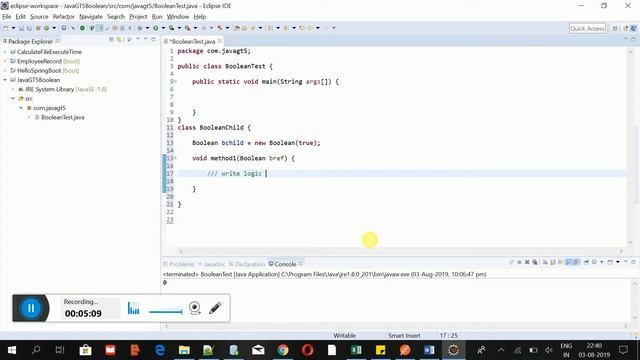The width and height of the screenshot is (640, 360).
Task: Close the BooleanTest.java editor tab
Action: coord(220,41)
